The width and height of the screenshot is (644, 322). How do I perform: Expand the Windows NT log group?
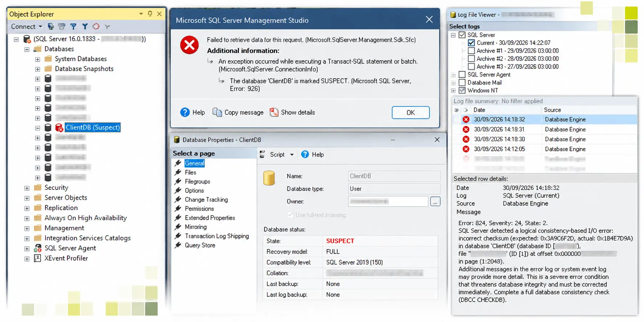click(x=453, y=91)
